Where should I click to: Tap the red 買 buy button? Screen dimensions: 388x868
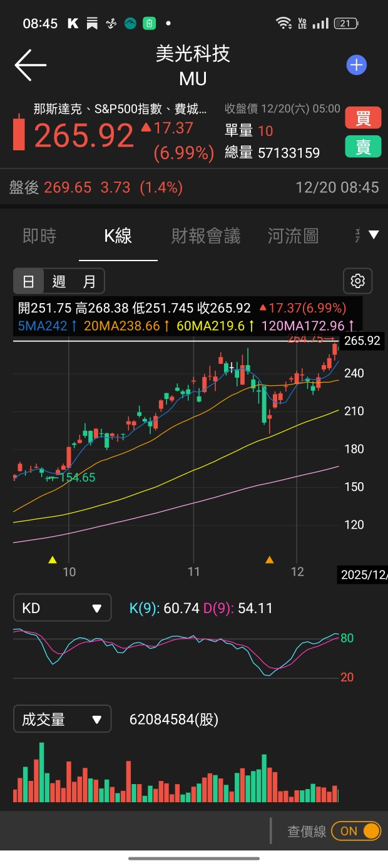coord(363,118)
